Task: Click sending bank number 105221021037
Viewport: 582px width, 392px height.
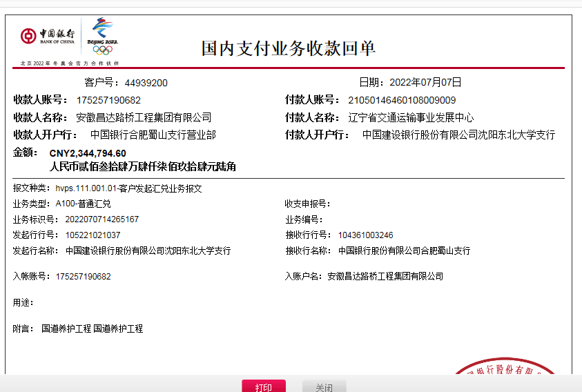Action: pyautogui.click(x=93, y=235)
